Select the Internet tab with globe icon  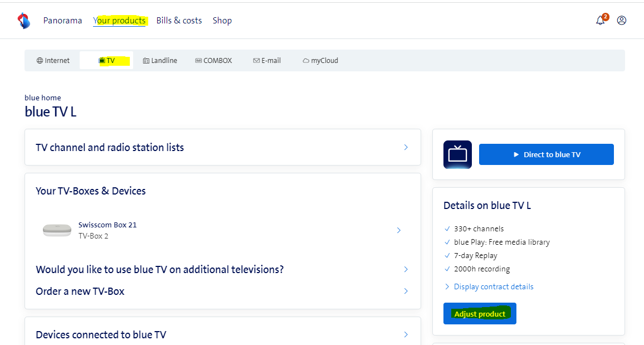[x=53, y=61]
